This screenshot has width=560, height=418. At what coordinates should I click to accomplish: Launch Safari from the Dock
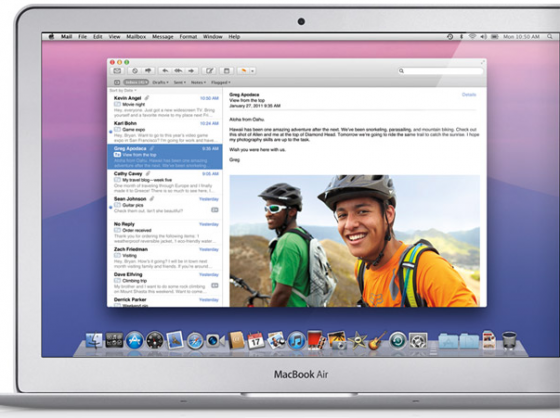coord(195,340)
